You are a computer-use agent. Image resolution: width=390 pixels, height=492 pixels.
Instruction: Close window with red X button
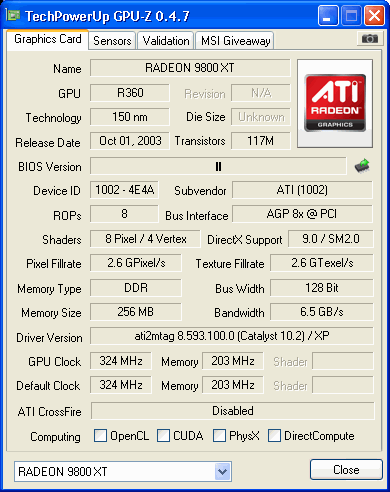point(374,16)
